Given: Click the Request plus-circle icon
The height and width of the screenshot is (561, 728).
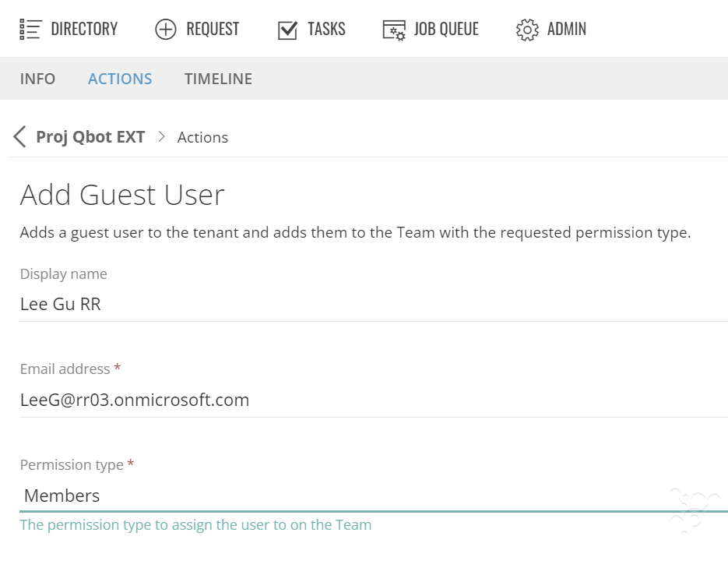Looking at the screenshot, I should [x=165, y=30].
